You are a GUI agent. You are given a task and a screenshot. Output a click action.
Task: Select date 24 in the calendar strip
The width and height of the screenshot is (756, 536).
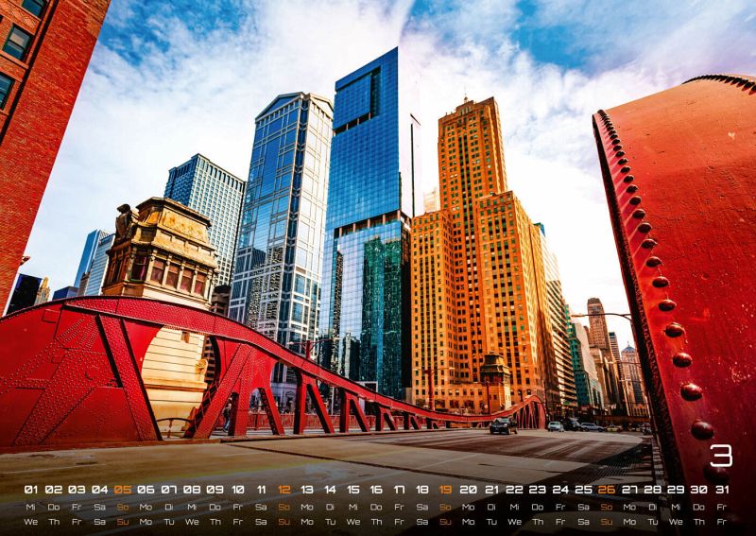coord(560,490)
